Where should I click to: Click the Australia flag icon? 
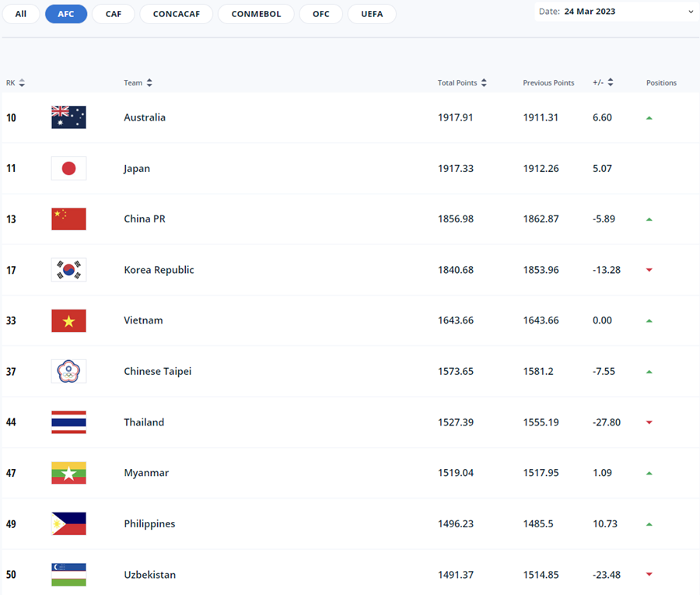pos(68,117)
